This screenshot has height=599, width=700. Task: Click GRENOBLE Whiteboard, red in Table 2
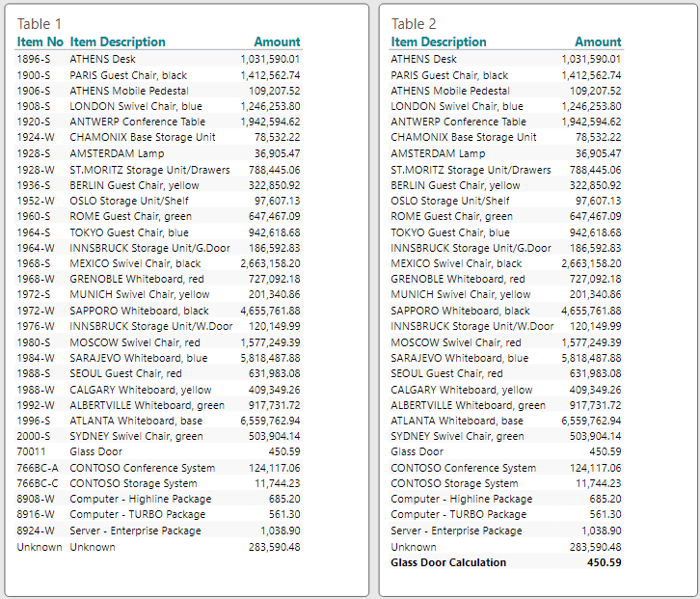tap(458, 279)
